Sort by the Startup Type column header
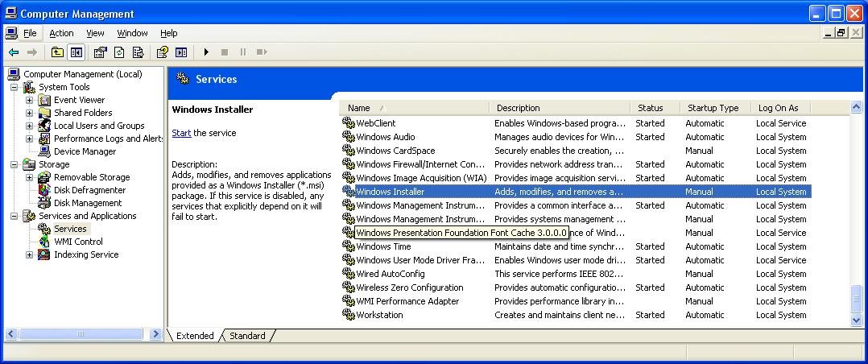 click(715, 108)
